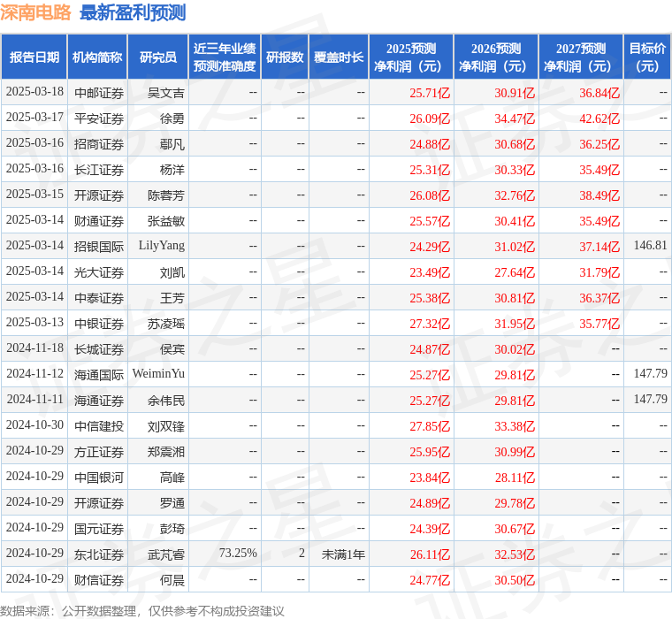Click the 国元证券 institution cell
672x619 pixels.
[x=99, y=529]
